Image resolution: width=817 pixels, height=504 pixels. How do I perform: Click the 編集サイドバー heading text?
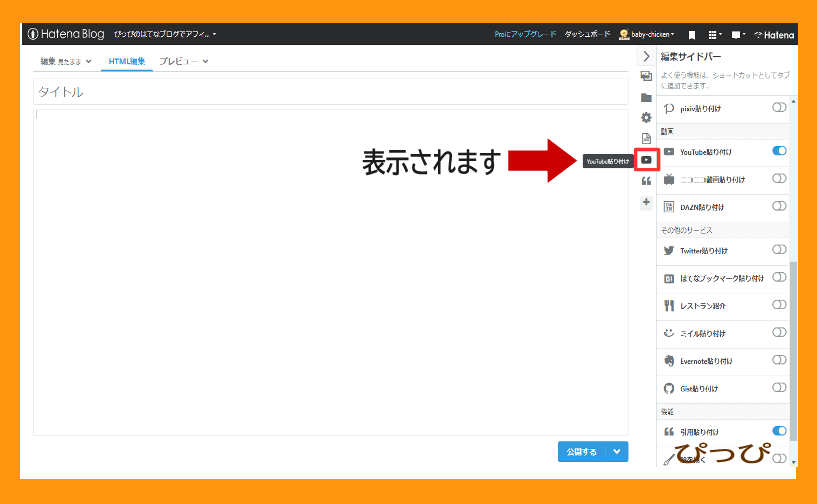pyautogui.click(x=691, y=56)
